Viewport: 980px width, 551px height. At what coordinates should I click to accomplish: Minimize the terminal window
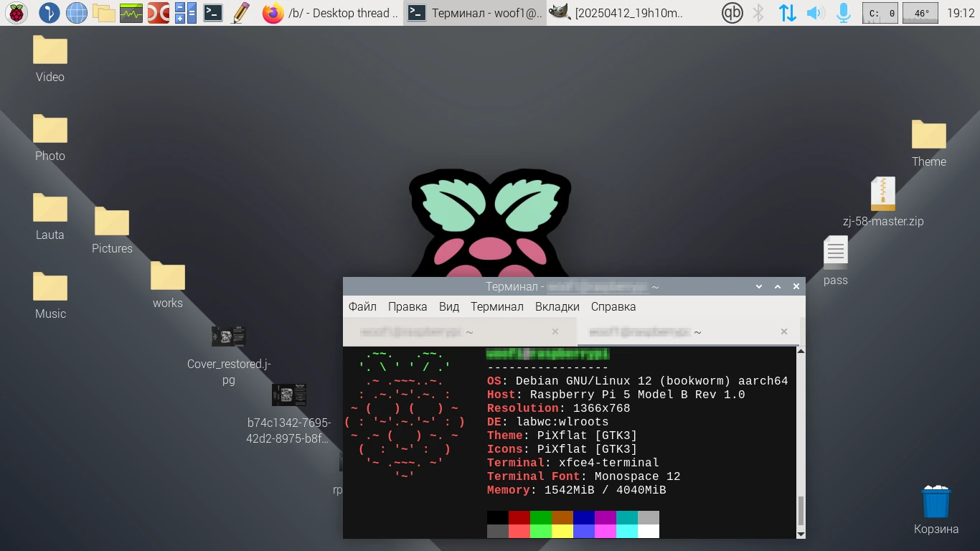759,286
